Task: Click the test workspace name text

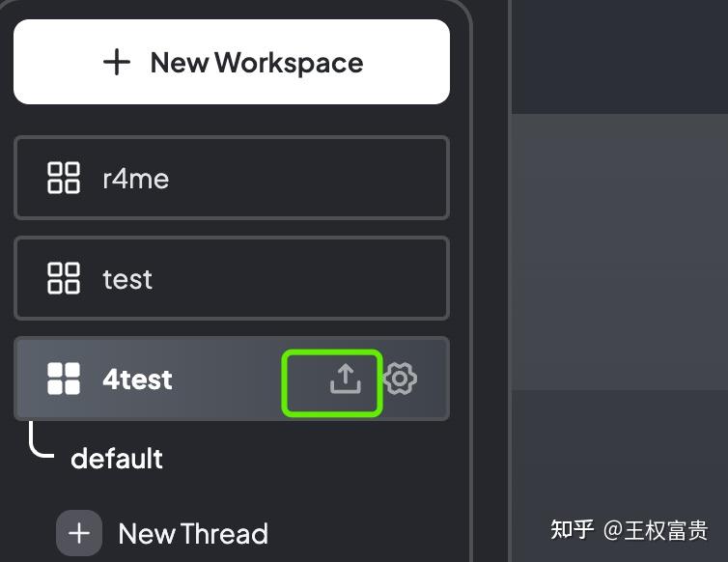Action: click(127, 279)
